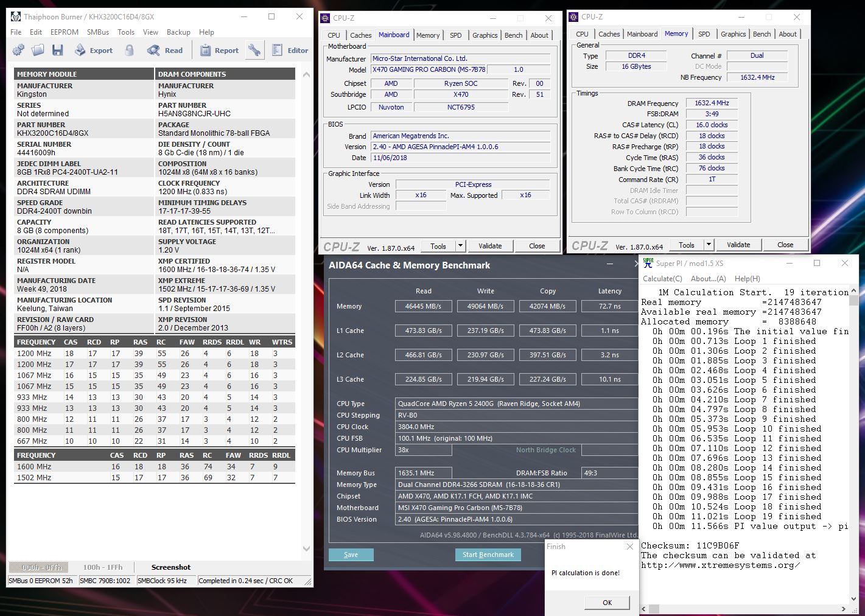Select the Screenshot tab in Thaiphoon Burner
865x616 pixels.
pos(171,567)
